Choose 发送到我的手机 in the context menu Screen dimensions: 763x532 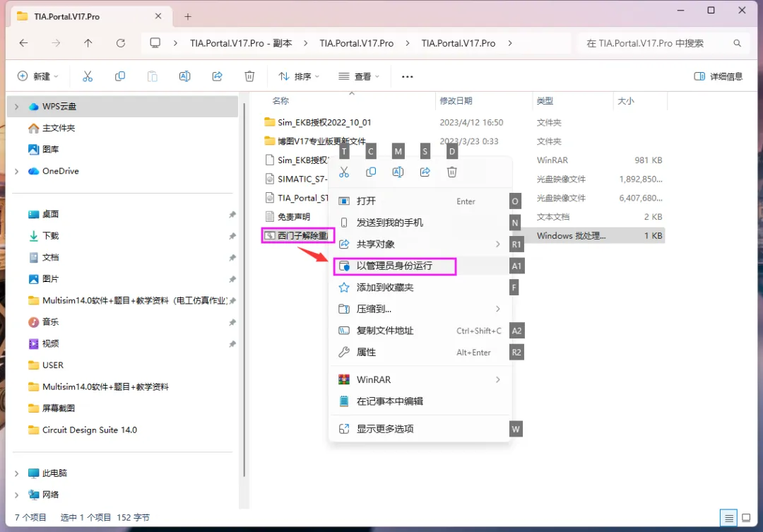point(420,223)
